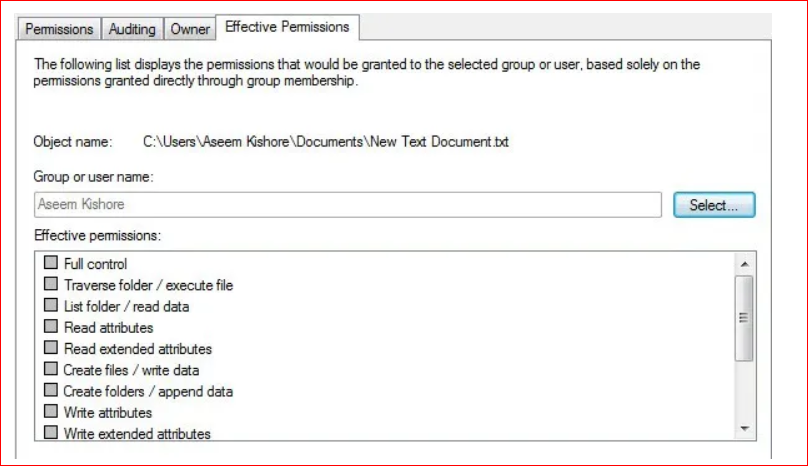Viewport: 808px width, 466px height.
Task: Click the scrollbar track below the thumb
Action: 744,390
